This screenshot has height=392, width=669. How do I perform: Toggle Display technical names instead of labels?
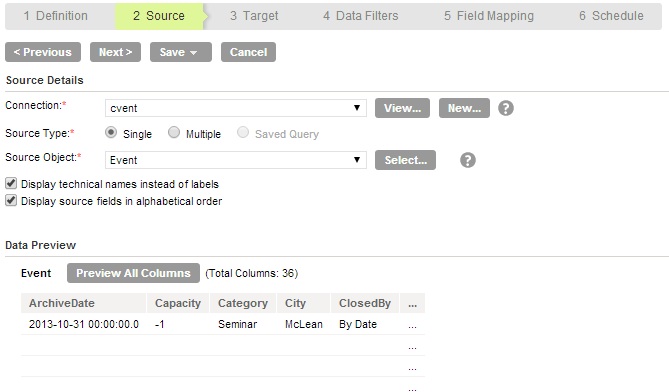coord(11,183)
